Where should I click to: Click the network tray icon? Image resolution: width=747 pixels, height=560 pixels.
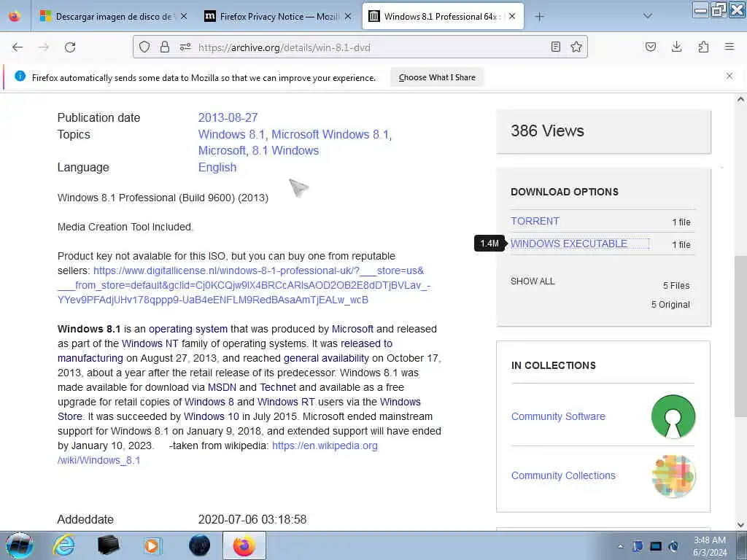(656, 546)
